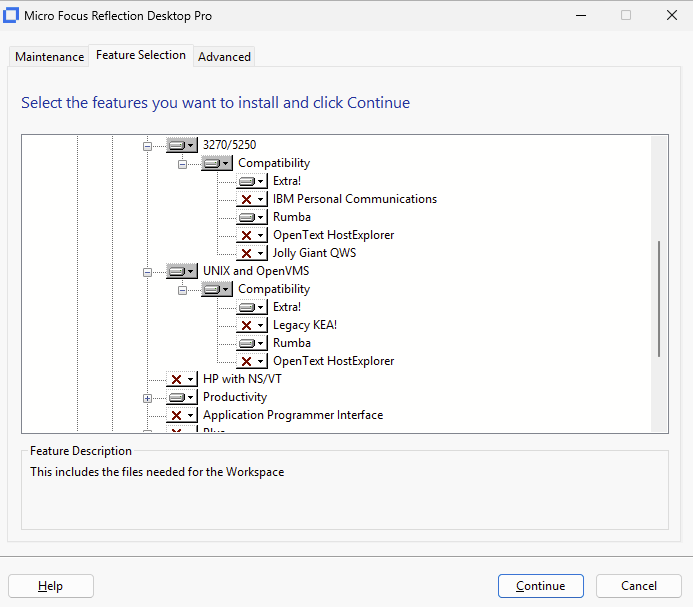Click the Cancel button
693x607 pixels.
(x=639, y=586)
